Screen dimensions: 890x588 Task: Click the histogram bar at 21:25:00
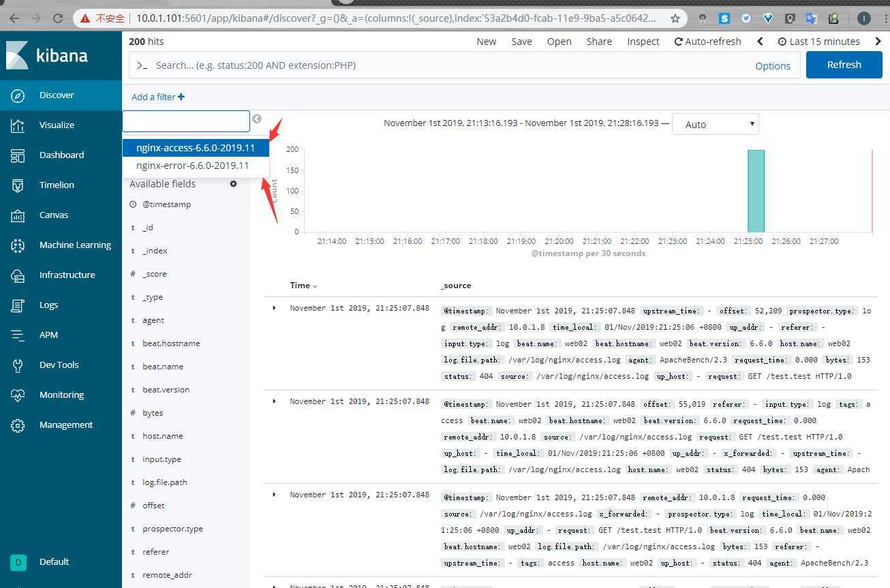coord(756,191)
